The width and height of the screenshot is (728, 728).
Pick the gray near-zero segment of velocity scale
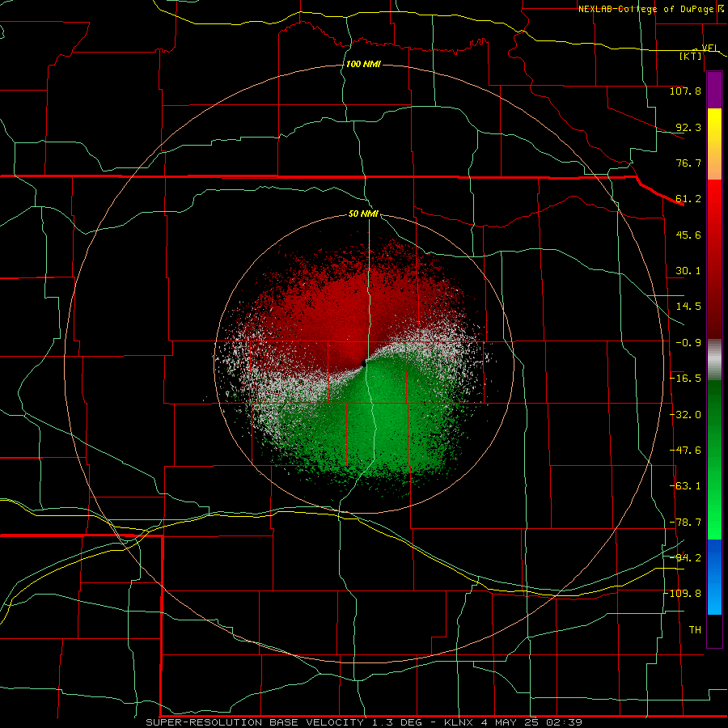click(714, 360)
